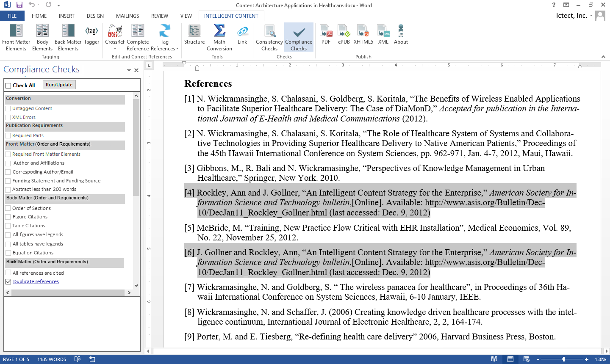This screenshot has width=610, height=364.
Task: Enable the XML Errors check
Action: tap(8, 117)
